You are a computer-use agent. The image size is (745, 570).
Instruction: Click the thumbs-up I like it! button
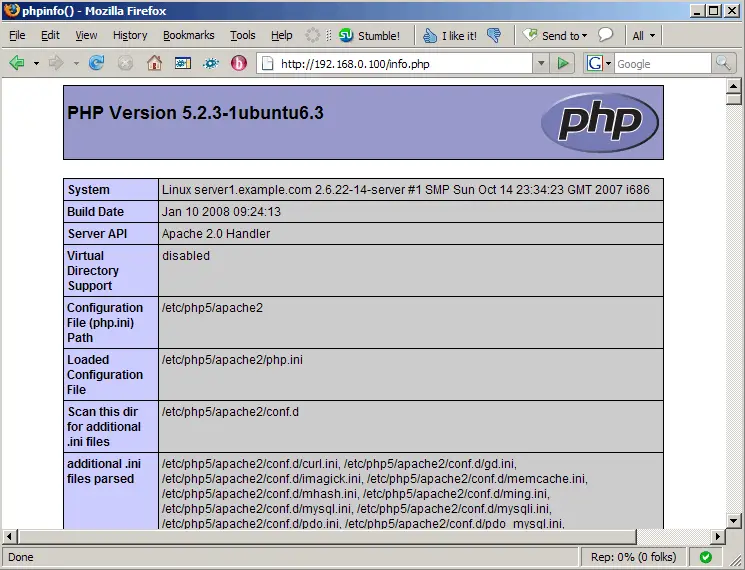pos(449,36)
